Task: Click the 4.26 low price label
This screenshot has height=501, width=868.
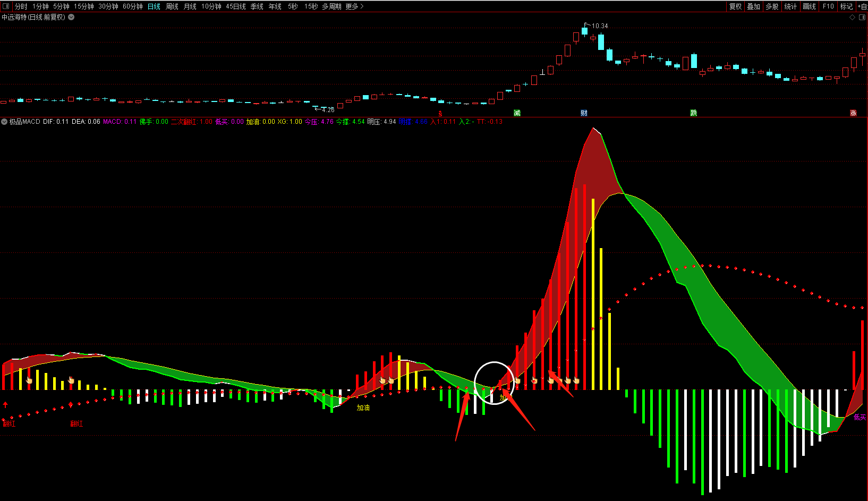Action: [328, 110]
